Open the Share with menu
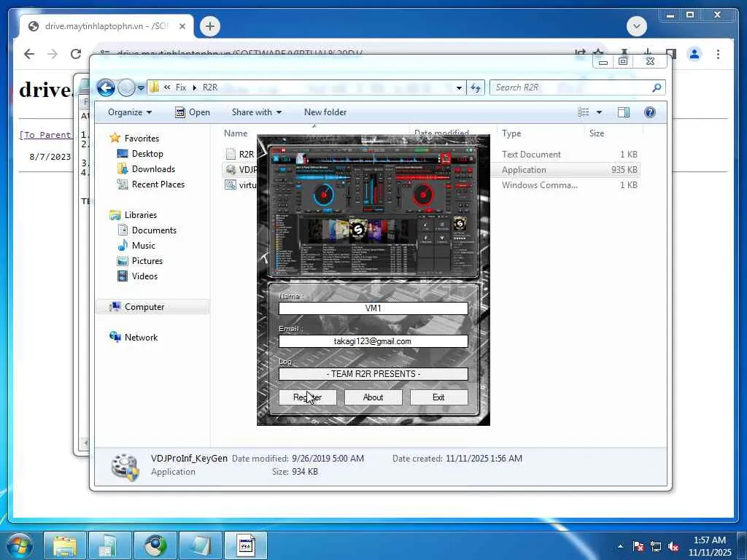747x560 pixels. pyautogui.click(x=256, y=112)
